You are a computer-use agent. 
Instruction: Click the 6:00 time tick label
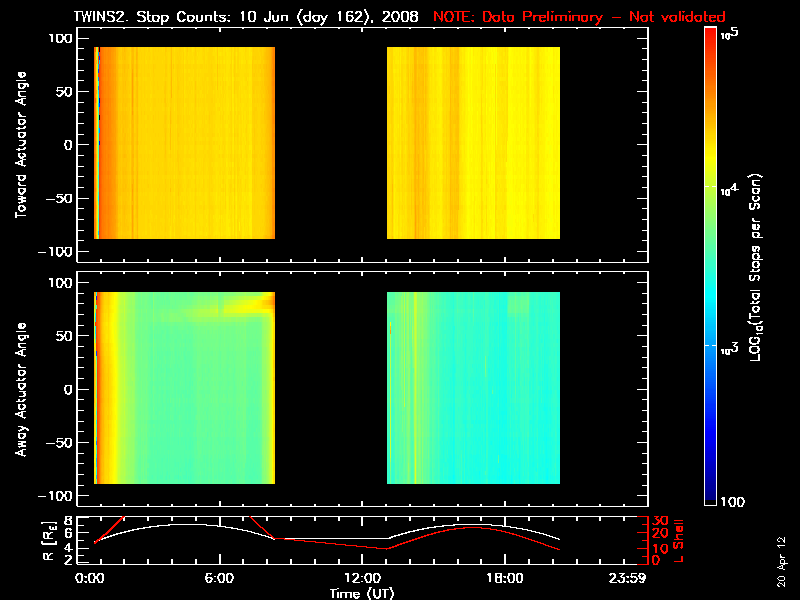(219, 579)
